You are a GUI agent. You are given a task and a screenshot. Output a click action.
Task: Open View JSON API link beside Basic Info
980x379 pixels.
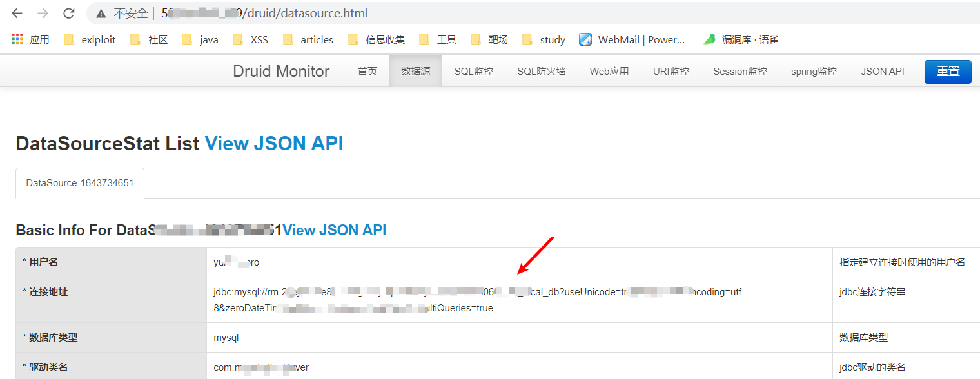click(335, 230)
